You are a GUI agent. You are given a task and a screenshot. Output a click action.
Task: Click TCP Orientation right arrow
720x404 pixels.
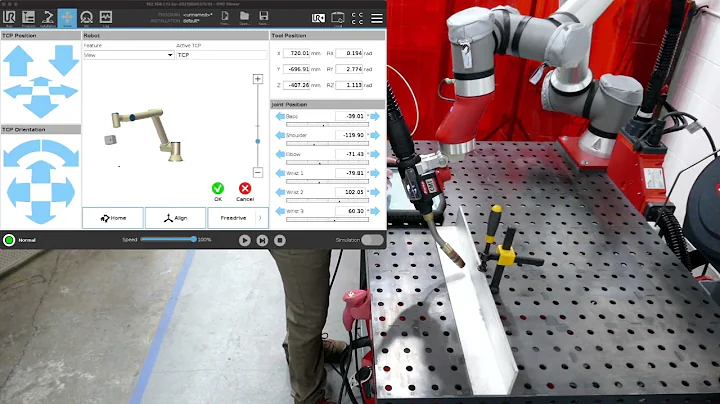point(63,192)
